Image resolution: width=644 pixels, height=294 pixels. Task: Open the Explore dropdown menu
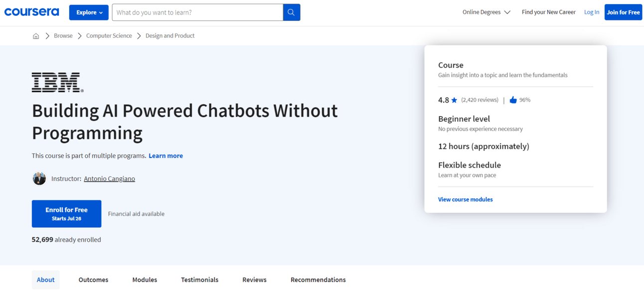pyautogui.click(x=89, y=12)
